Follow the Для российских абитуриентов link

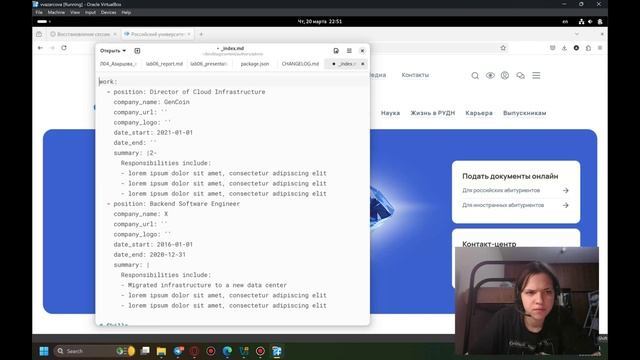pos(501,190)
